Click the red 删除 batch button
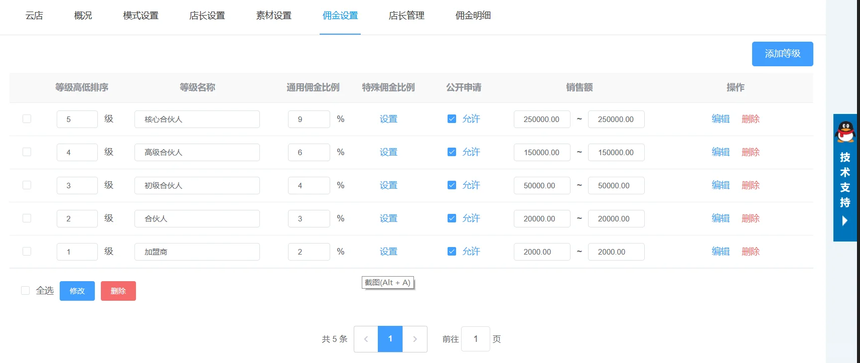Screen dimensions: 860x363 tap(118, 291)
